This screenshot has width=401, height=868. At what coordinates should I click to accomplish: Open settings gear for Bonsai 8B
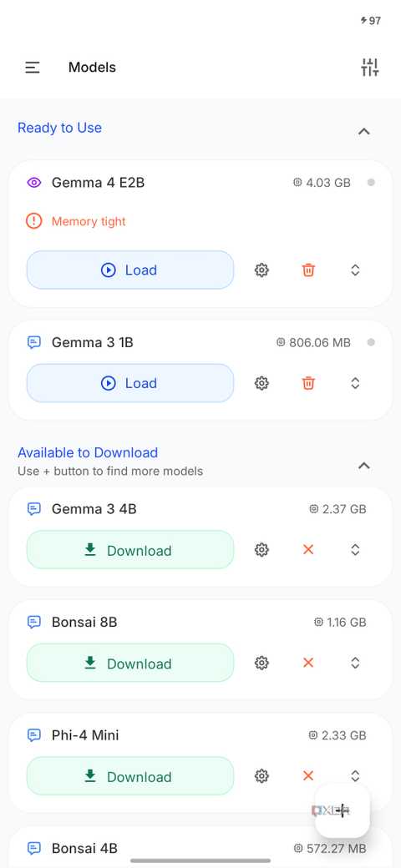coord(261,663)
